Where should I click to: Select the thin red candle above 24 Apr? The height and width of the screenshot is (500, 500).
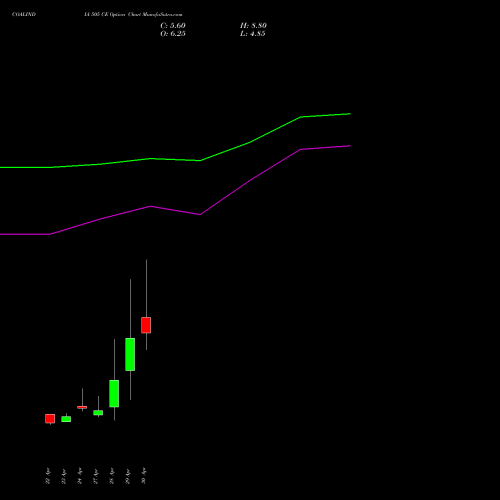tap(82, 407)
